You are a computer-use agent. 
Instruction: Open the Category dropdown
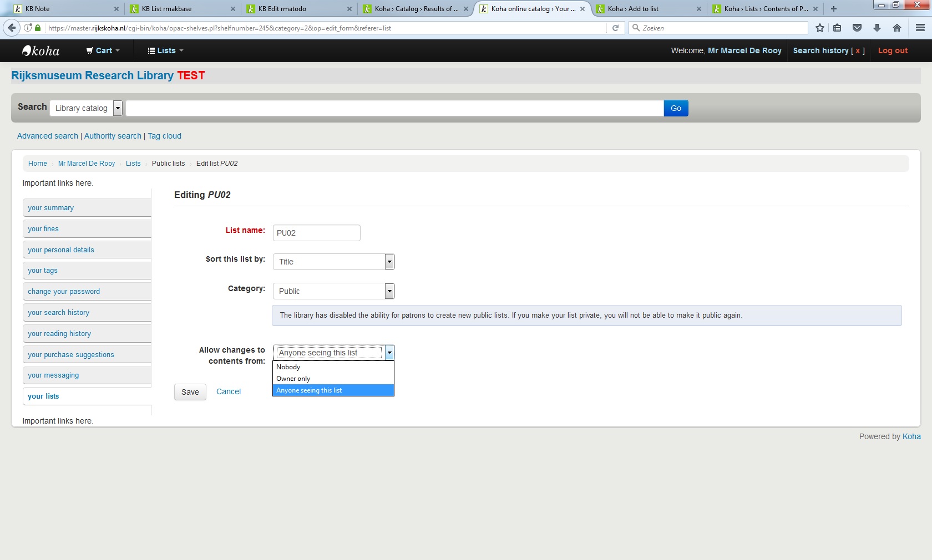coord(333,291)
